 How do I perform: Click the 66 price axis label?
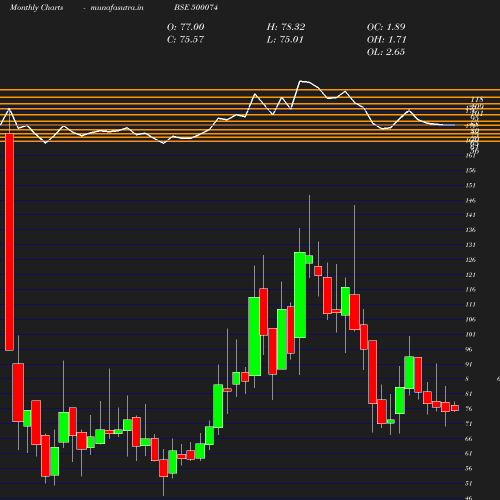coord(469,439)
